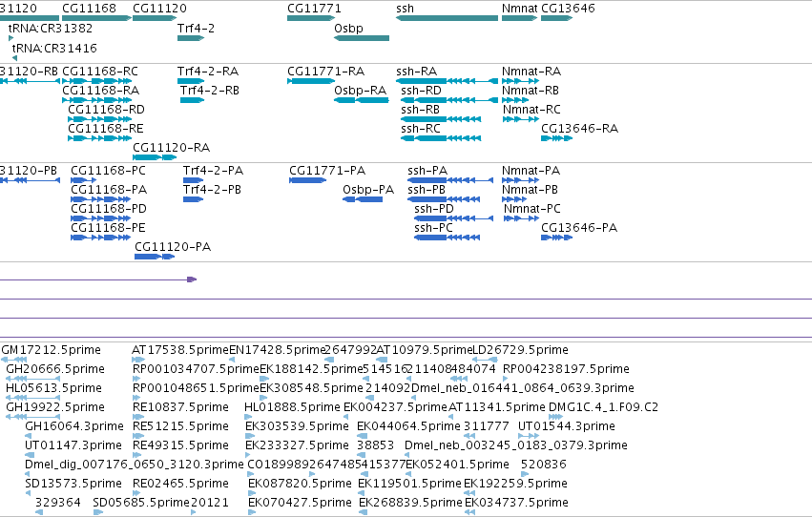Select protein CG11120-PA
Viewport: 812px width, 517px height.
173,247
